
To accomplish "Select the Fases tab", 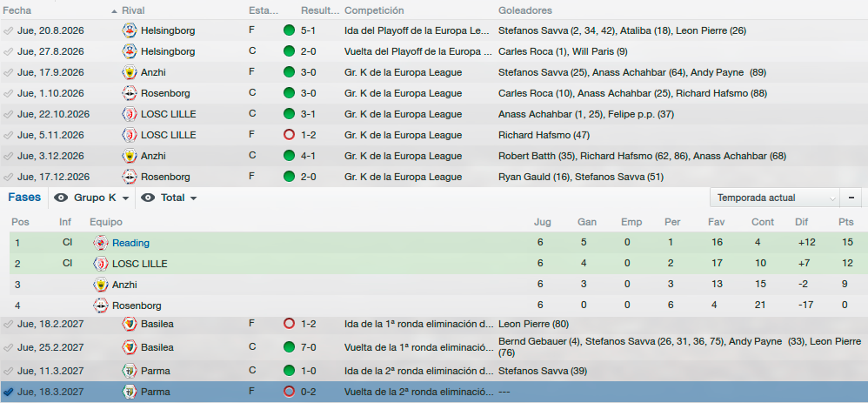I will (x=23, y=198).
